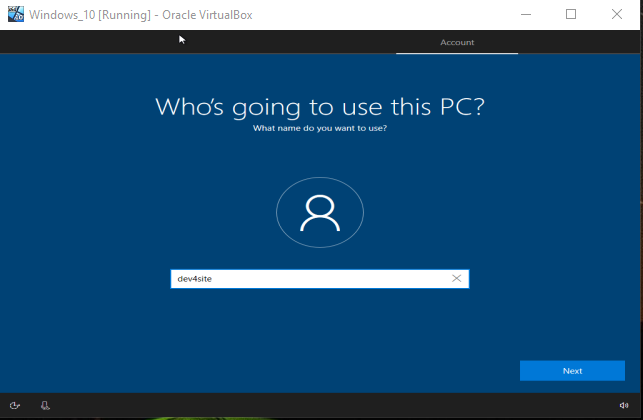Click the microphone icon in bottom bar
The width and height of the screenshot is (643, 420).
(x=45, y=405)
